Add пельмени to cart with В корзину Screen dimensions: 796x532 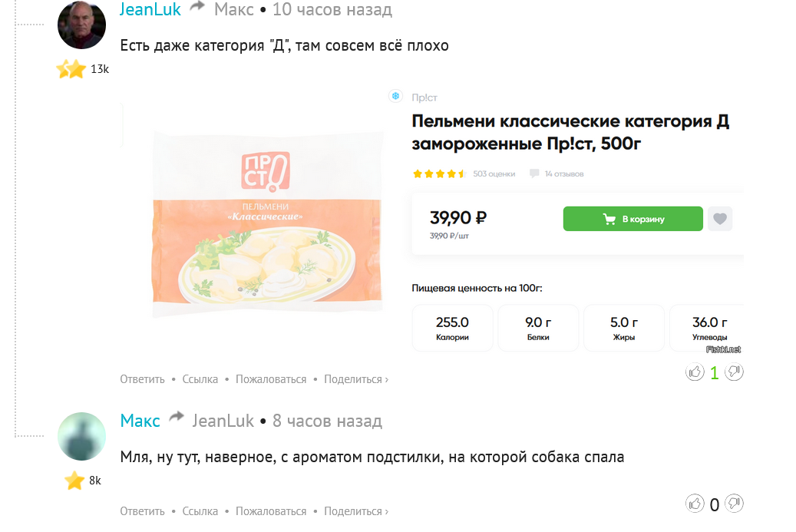(x=633, y=219)
